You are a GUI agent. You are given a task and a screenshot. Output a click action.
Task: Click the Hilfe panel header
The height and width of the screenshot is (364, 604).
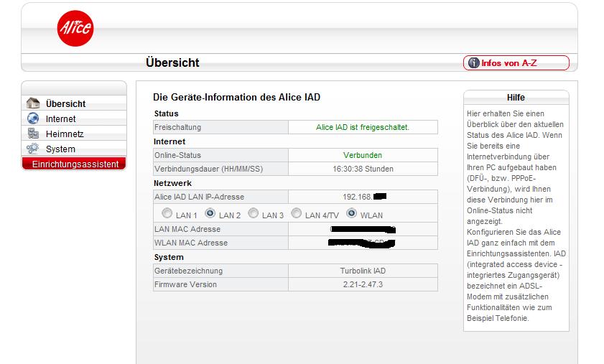click(516, 98)
